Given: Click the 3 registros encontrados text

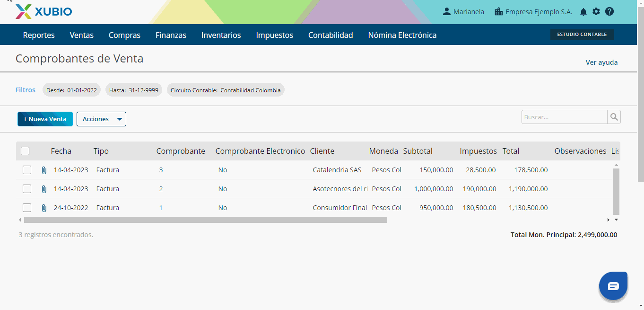Looking at the screenshot, I should point(56,235).
